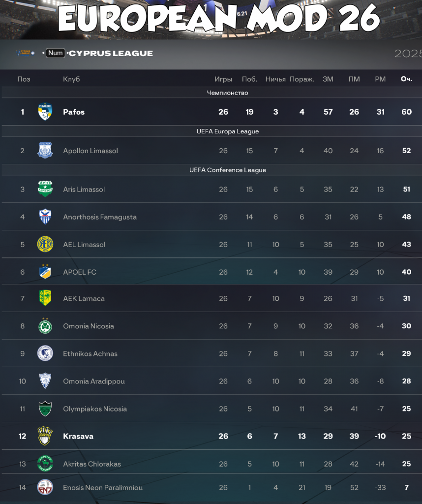
Task: Sort standings by the Игры column header
Action: pos(223,79)
